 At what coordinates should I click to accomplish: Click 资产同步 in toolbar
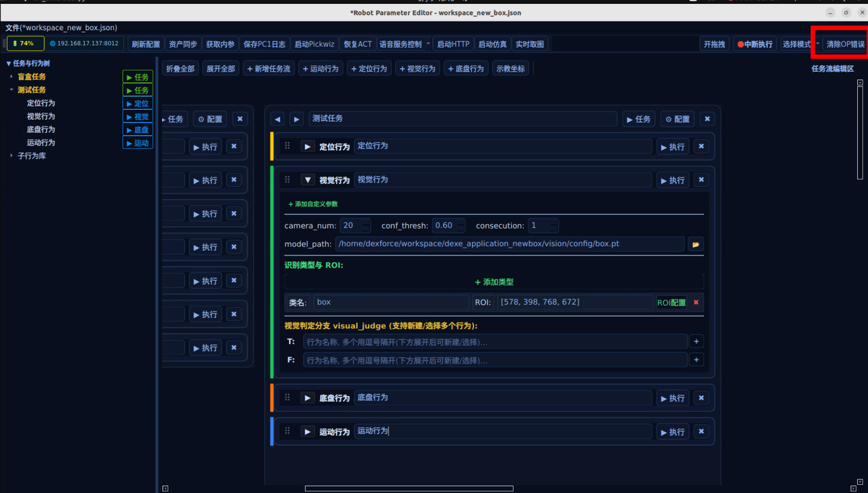(183, 44)
